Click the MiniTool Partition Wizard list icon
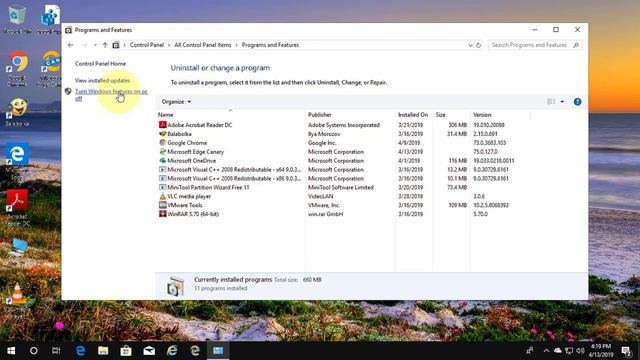 (x=162, y=187)
